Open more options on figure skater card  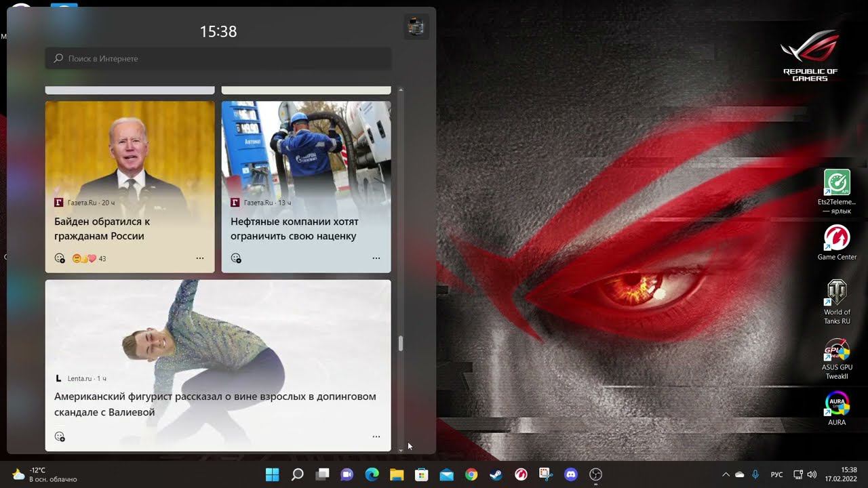(x=376, y=437)
